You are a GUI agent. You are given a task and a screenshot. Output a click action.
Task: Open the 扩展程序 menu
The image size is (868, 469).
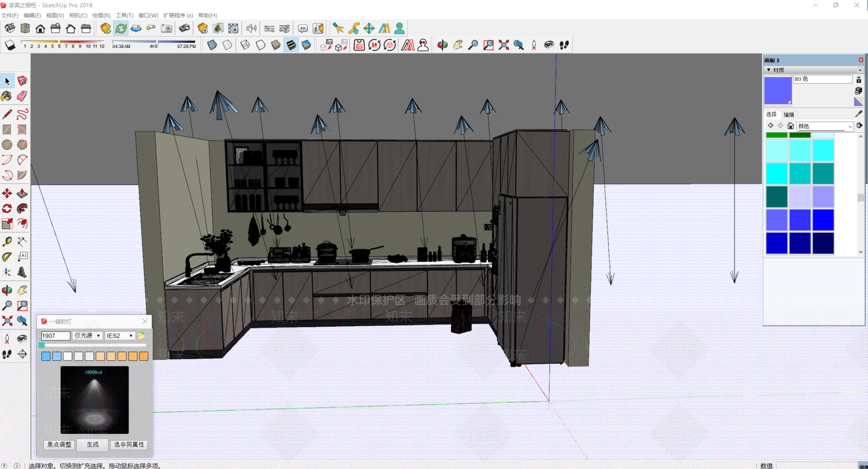[x=178, y=15]
